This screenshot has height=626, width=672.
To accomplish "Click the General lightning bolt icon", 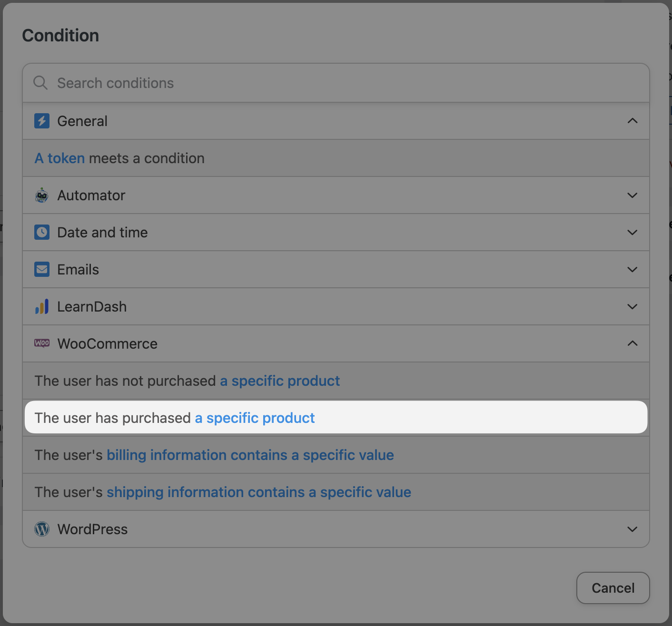I will (42, 121).
